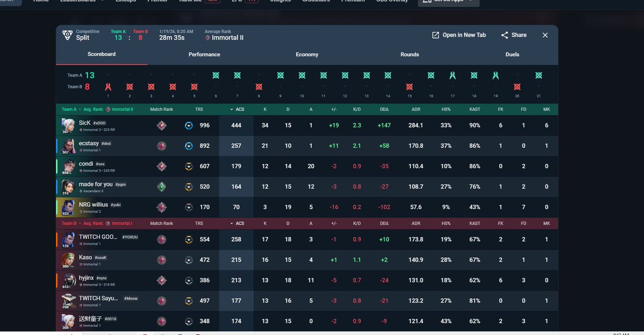
Task: Open player condi's profile
Action: (x=86, y=163)
